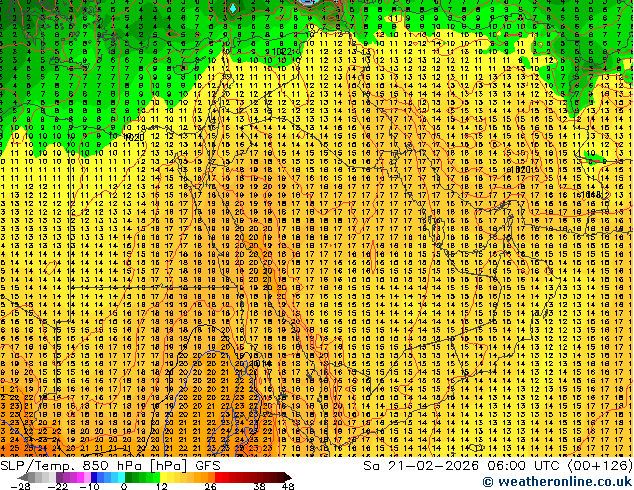Click the '26' legend scale value
Viewport: 634px width, 490px height.
[x=210, y=486]
